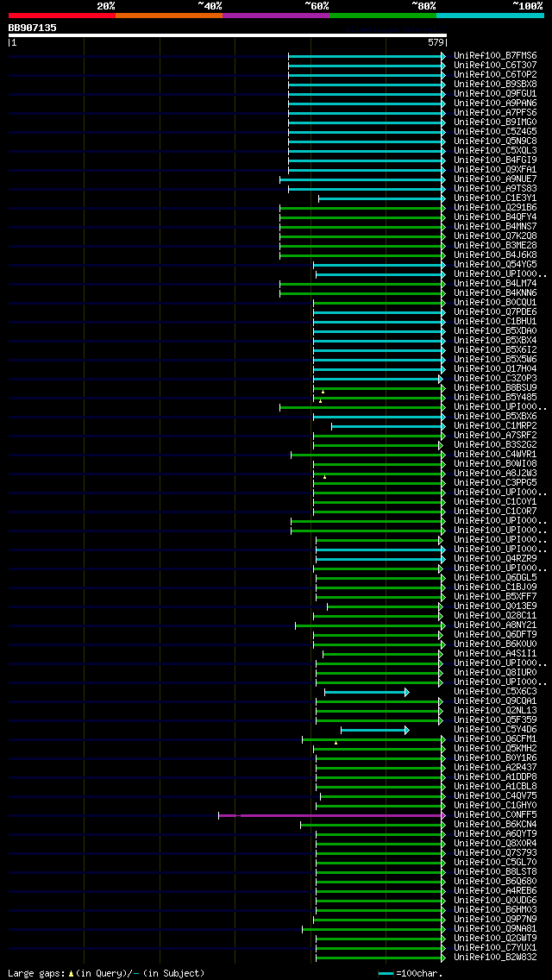This screenshot has height=980, width=552.
Task: Open UniRef100_Q291B6 hit label
Action: click(x=495, y=208)
